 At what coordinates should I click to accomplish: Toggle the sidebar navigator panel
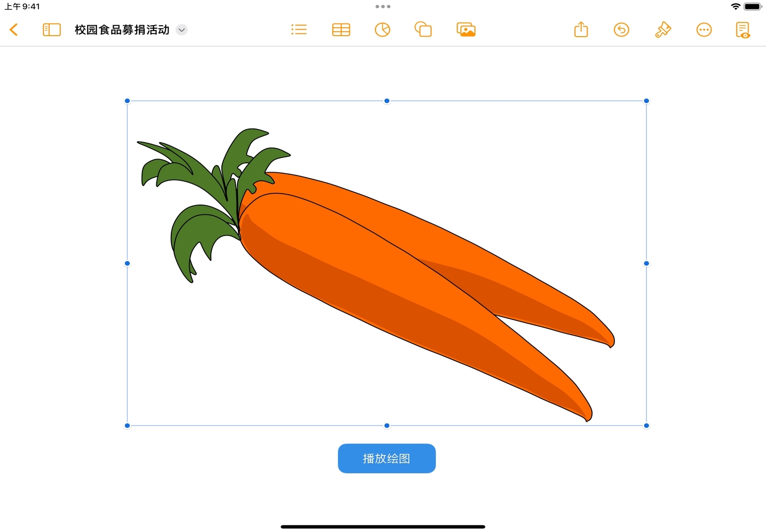tap(52, 30)
